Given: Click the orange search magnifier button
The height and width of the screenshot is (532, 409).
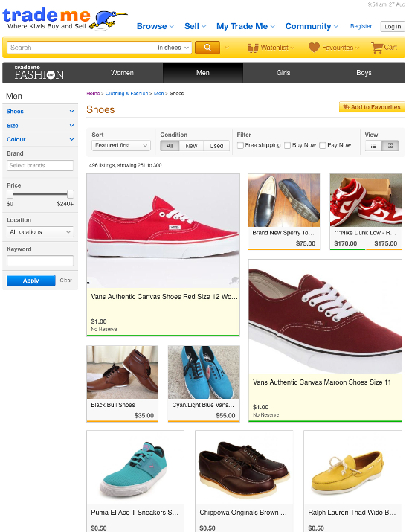Looking at the screenshot, I should (207, 48).
